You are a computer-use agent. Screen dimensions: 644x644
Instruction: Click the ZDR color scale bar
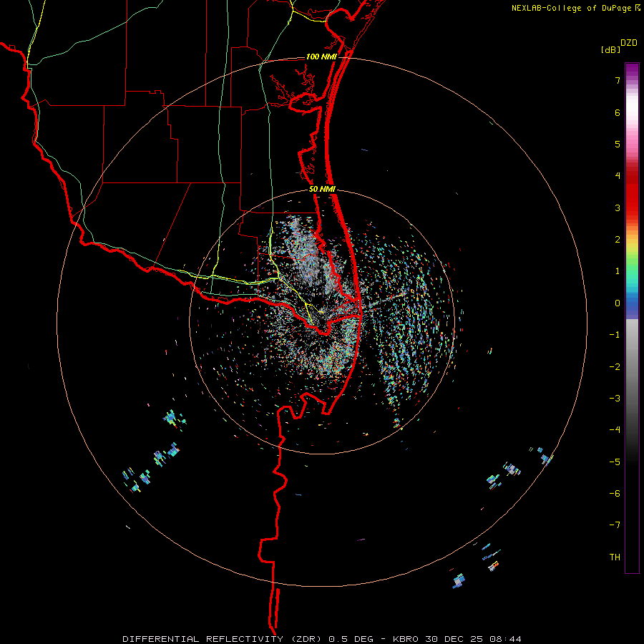pos(632,318)
